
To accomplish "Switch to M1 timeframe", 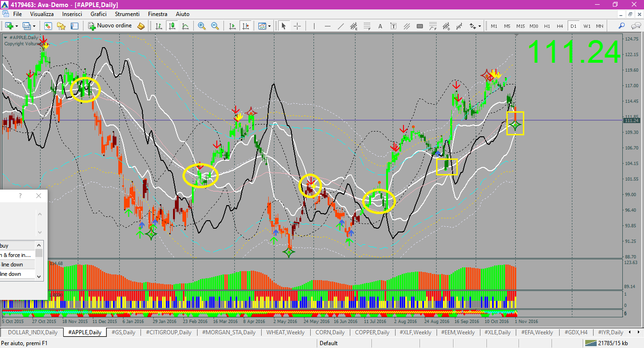I will coord(494,26).
